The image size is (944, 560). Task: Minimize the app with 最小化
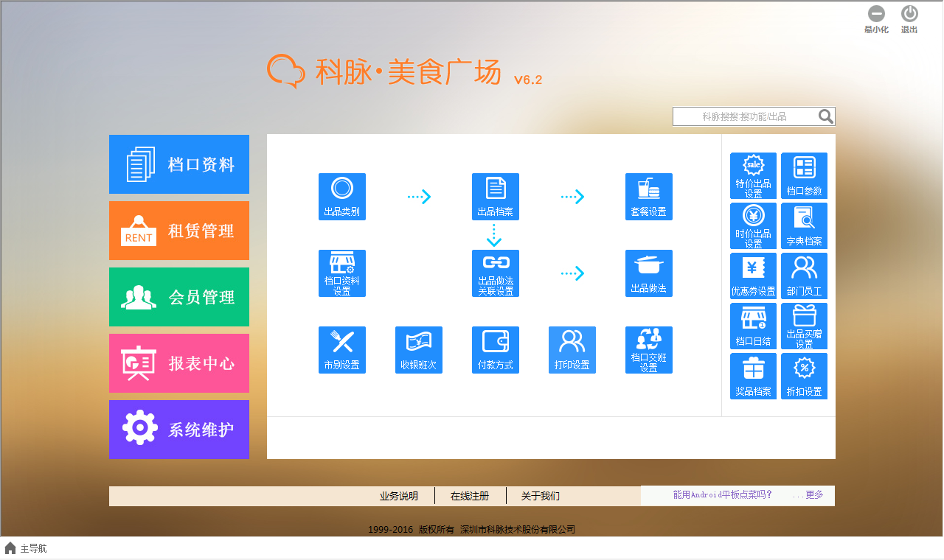(x=876, y=19)
